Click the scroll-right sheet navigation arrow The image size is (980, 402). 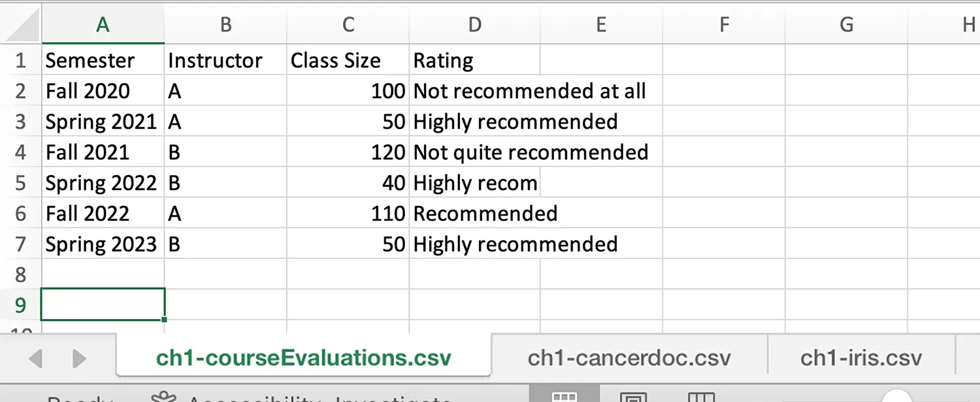[x=78, y=358]
